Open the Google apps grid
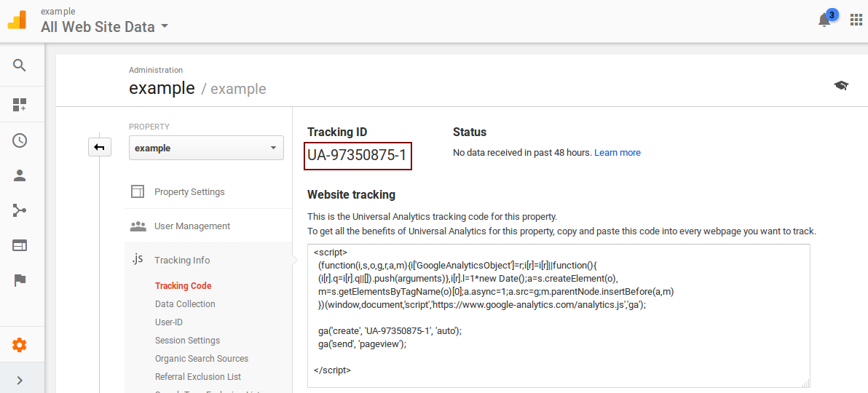868x393 pixels. click(856, 20)
